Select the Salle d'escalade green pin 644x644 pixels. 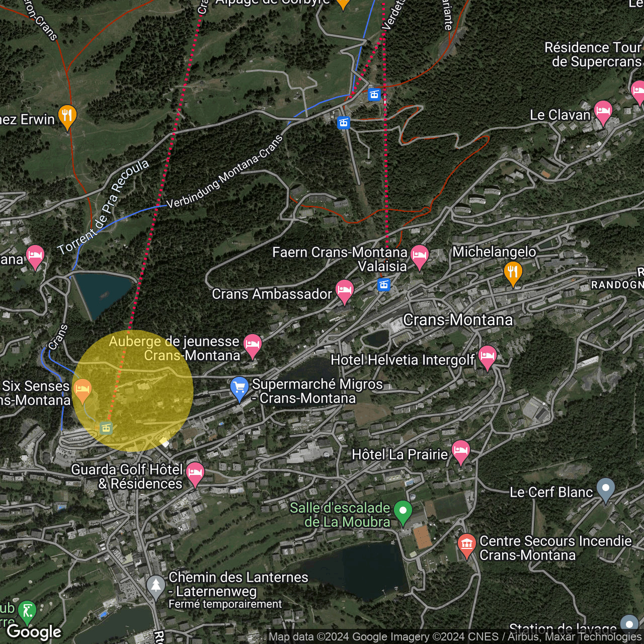403,512
